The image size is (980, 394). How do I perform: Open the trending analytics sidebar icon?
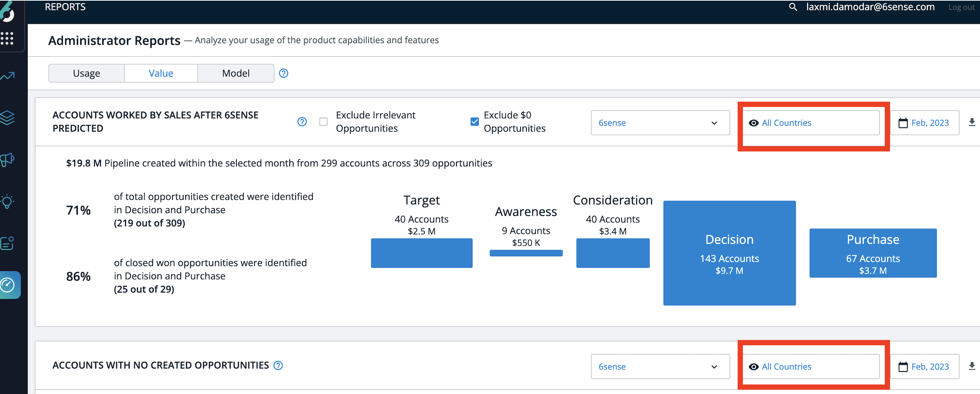coord(7,76)
